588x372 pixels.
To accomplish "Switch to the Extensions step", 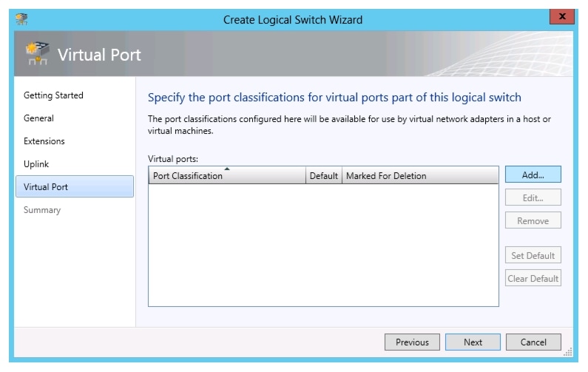I will click(x=44, y=141).
